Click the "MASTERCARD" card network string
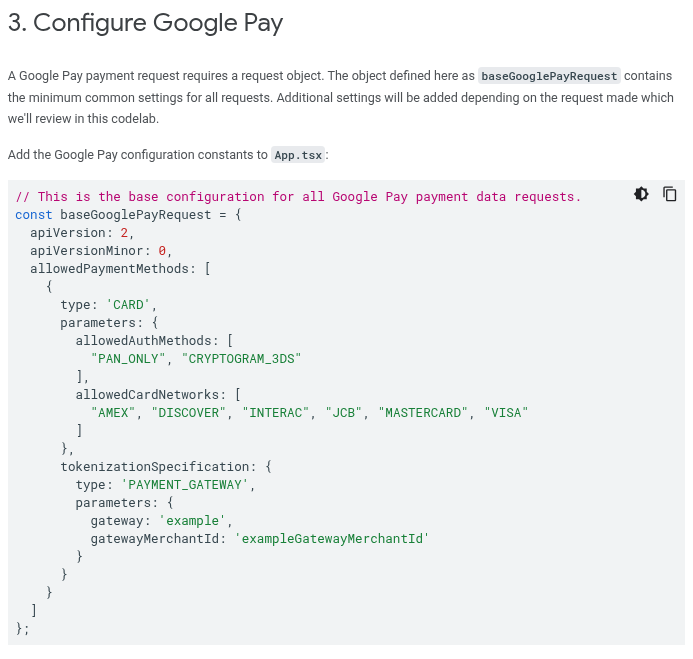Screen dimensions: 693x659 [423, 413]
